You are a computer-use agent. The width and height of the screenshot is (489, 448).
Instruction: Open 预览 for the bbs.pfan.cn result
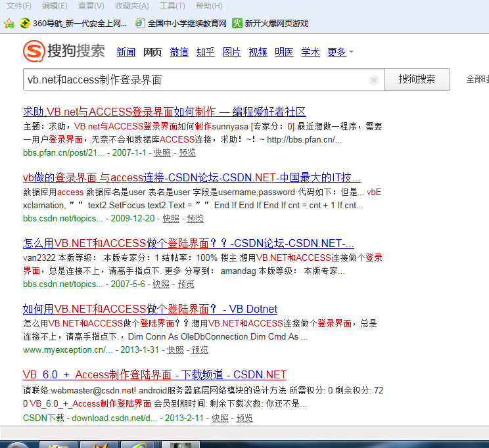pos(187,153)
